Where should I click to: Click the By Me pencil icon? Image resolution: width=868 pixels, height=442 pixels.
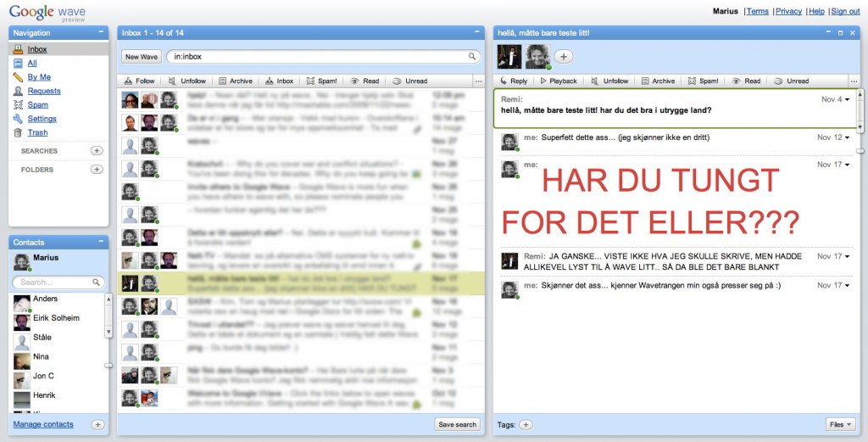pyautogui.click(x=18, y=77)
